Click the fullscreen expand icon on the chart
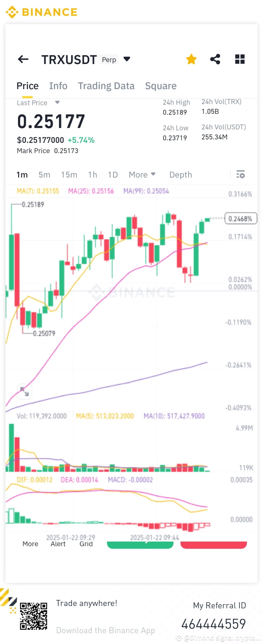The image size is (263, 644). click(x=25, y=391)
